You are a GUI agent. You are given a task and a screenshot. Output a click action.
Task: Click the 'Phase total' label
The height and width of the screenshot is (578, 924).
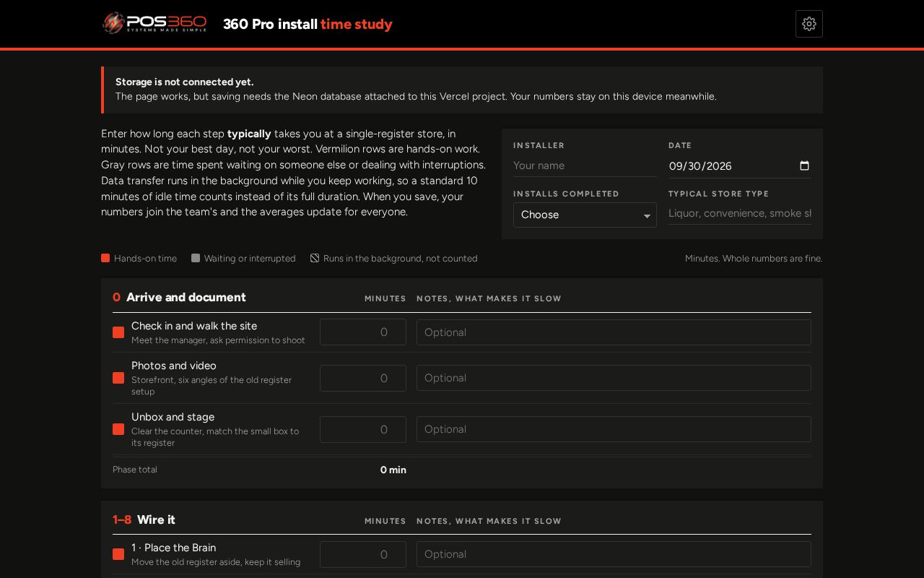135,470
